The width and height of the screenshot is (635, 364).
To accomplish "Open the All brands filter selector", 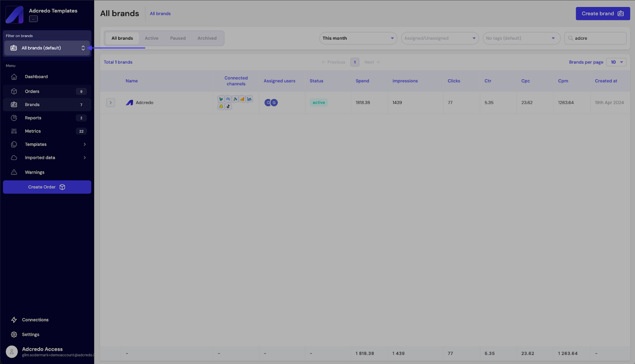I will (x=47, y=48).
